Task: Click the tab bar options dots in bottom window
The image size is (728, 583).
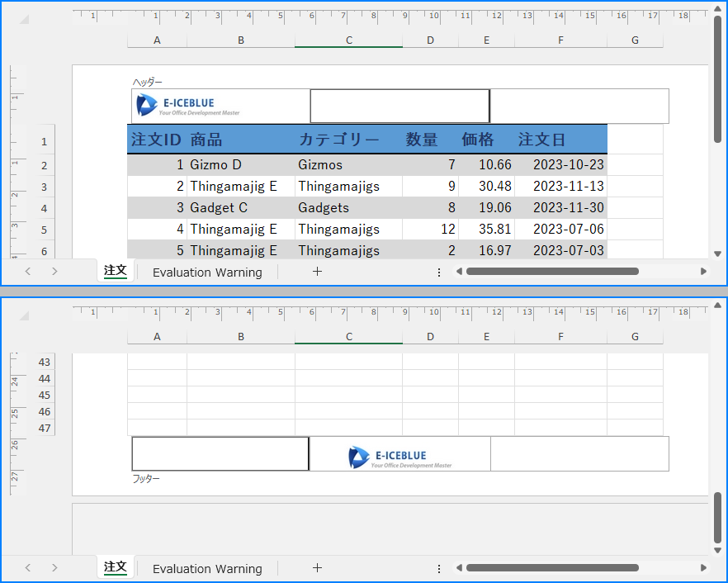Action: coord(439,569)
